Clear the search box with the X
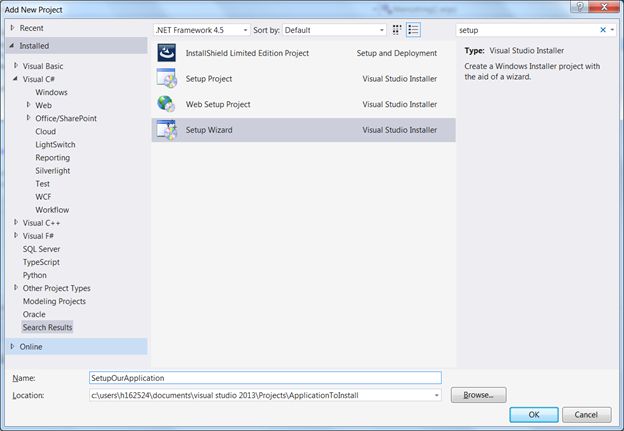Viewport: 624px width, 431px height. click(603, 30)
